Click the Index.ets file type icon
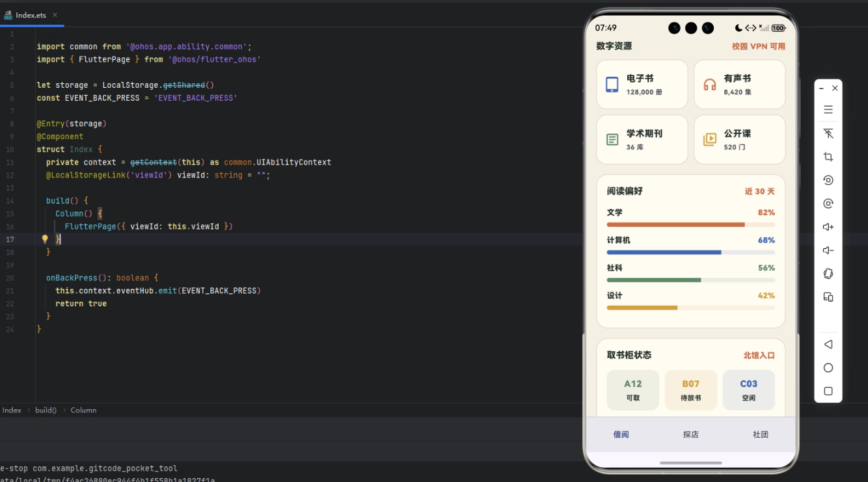Viewport: 868px width, 482px height. pos(8,15)
